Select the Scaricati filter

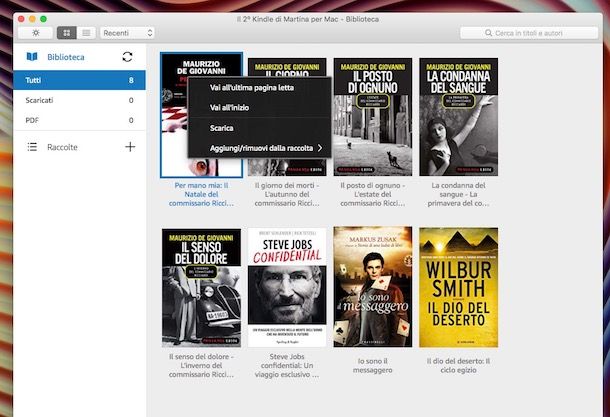coord(79,100)
